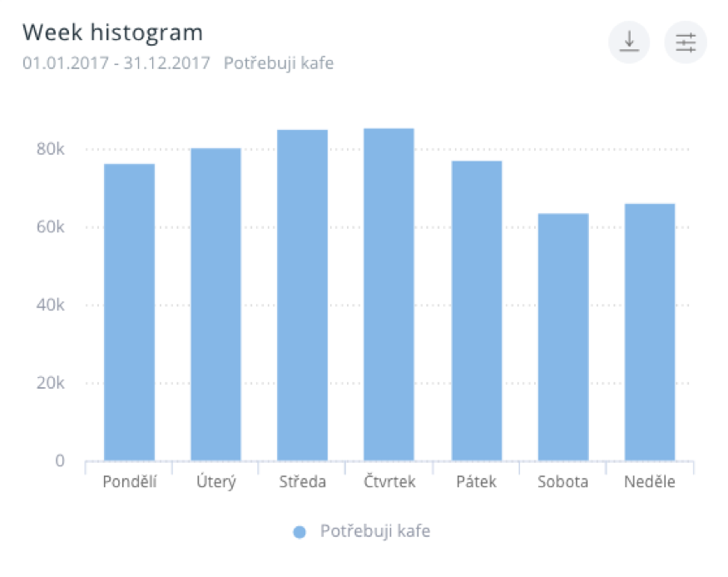The width and height of the screenshot is (728, 577).
Task: Click the Neděle bar
Action: click(650, 332)
